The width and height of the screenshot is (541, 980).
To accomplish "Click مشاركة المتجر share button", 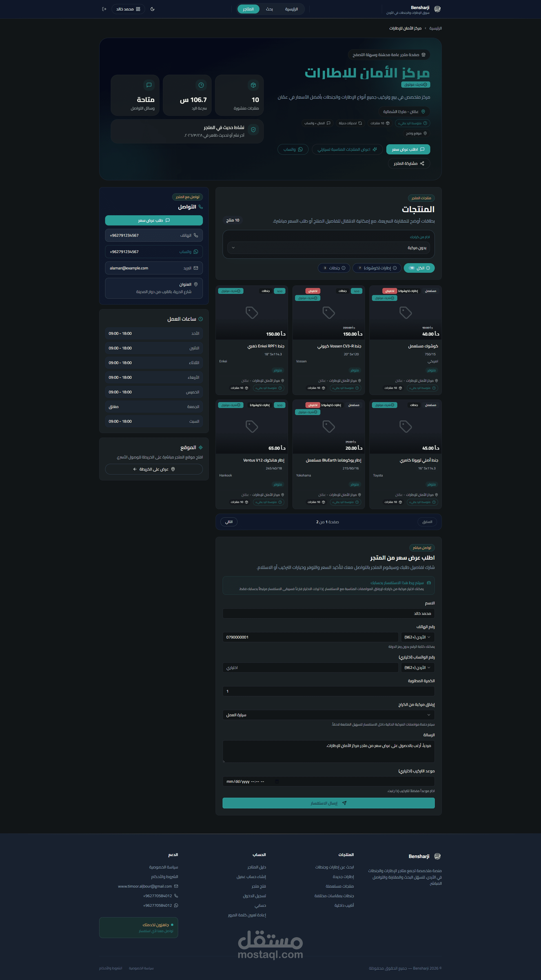I will click(409, 164).
